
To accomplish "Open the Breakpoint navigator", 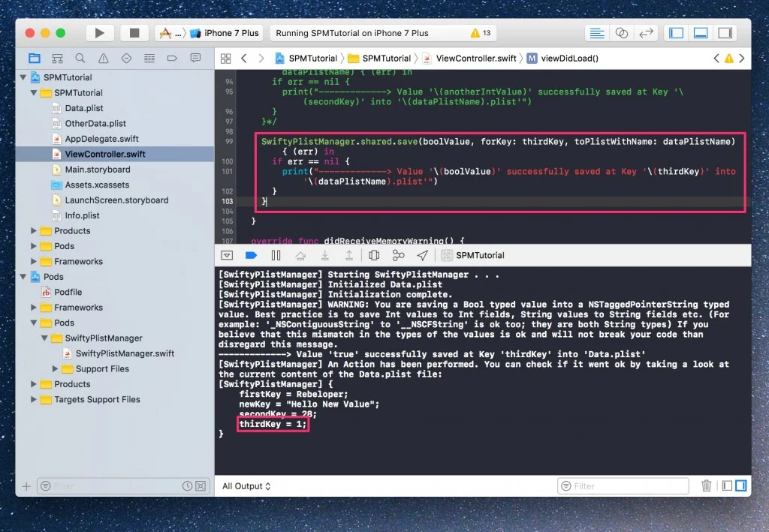I will coord(172,59).
